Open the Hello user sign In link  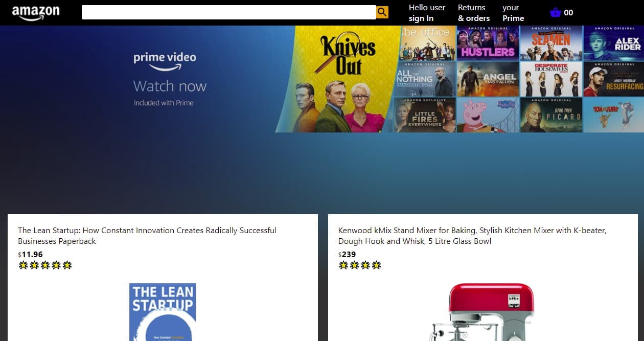tap(427, 13)
